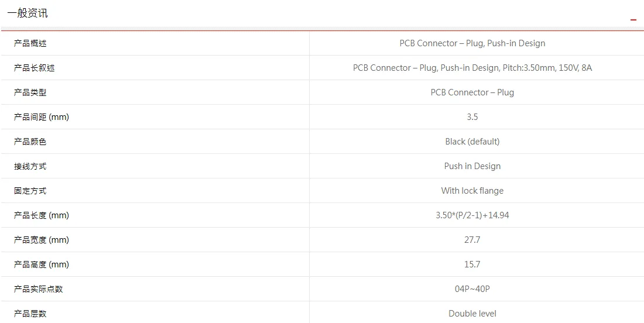The image size is (644, 323).
Task: Click the Double level value
Action: coord(472,314)
